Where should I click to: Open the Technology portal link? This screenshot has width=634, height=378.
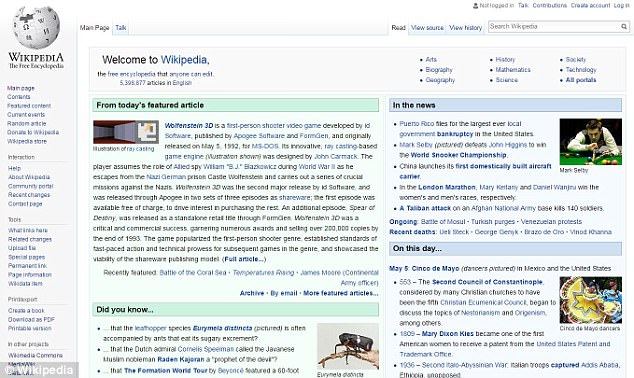tap(581, 70)
